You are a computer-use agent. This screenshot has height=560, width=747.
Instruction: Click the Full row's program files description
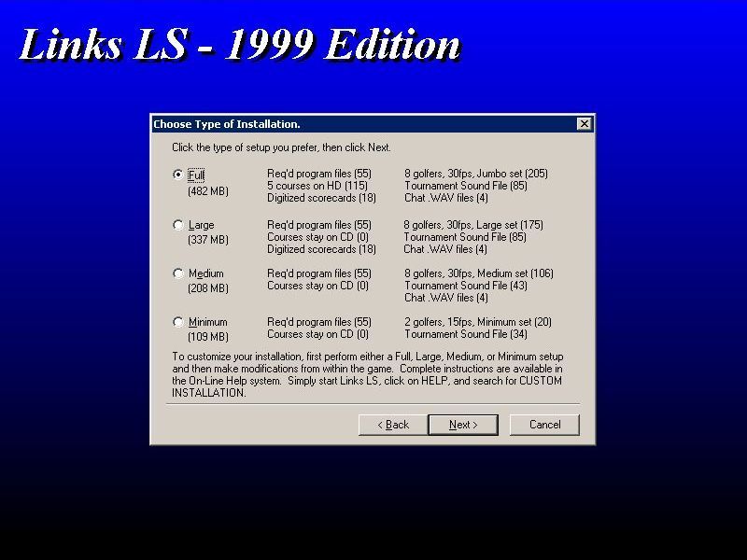click(317, 174)
